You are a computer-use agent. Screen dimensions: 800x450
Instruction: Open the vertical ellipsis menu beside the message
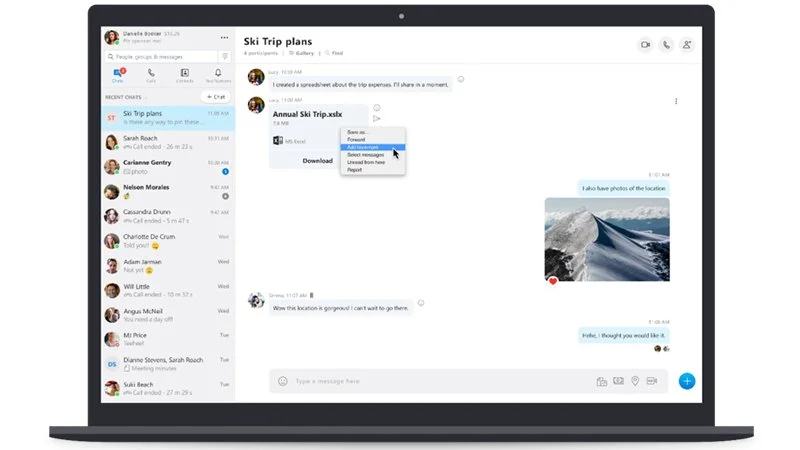pyautogui.click(x=676, y=101)
